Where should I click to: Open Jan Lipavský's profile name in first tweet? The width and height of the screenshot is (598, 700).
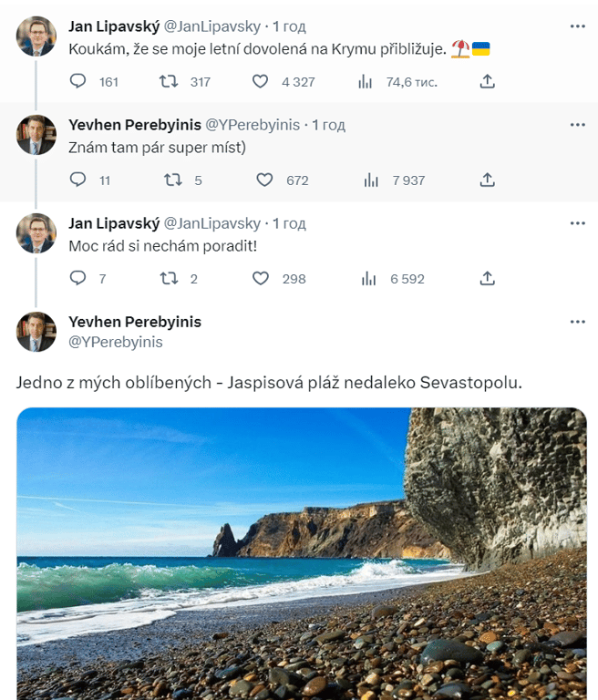coord(114,26)
